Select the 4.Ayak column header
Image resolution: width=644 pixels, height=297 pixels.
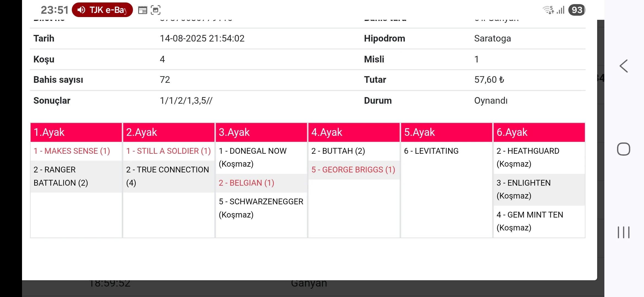354,132
